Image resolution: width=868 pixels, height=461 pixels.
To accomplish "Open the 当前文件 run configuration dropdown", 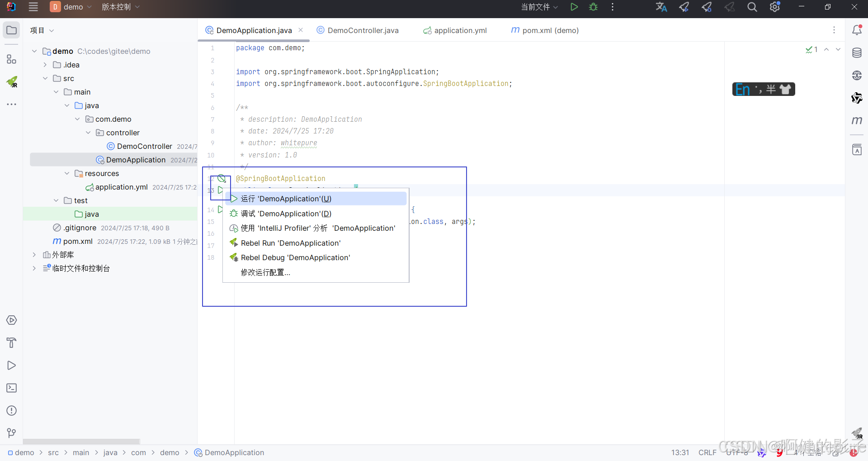I will tap(539, 7).
